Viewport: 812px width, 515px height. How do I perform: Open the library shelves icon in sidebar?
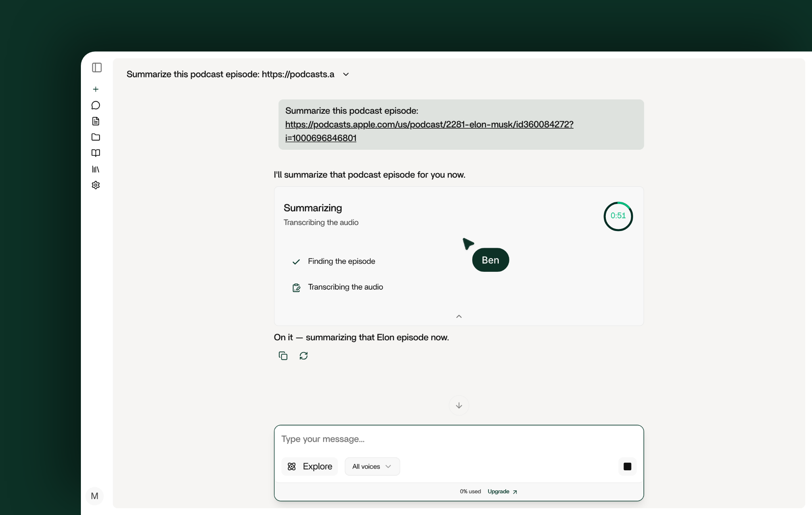coord(96,169)
